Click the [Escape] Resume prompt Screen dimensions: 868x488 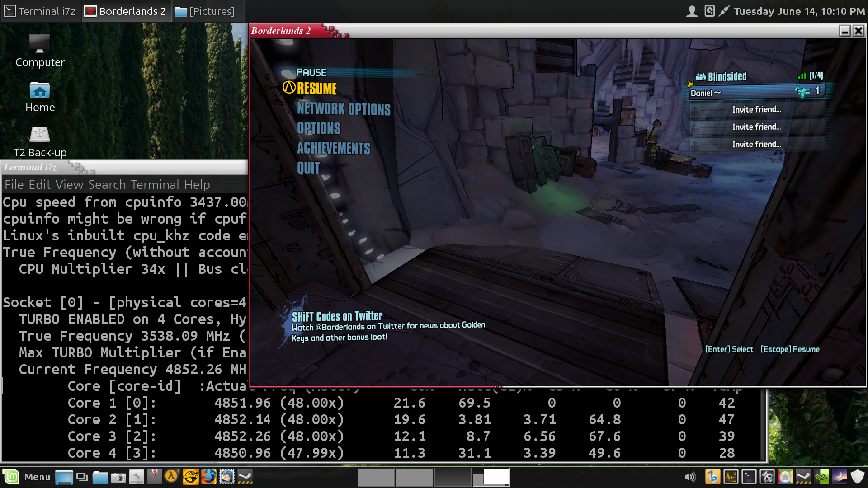tap(790, 349)
